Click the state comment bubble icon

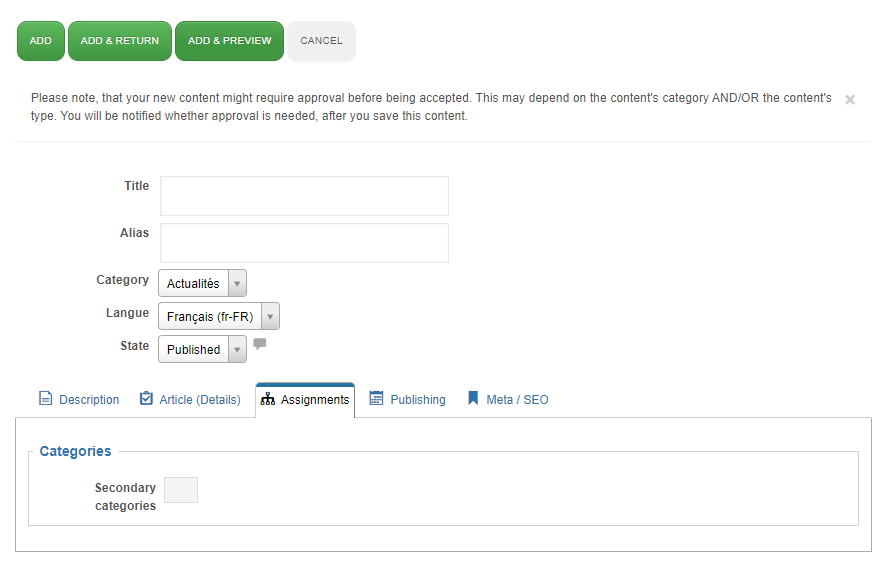click(x=260, y=344)
